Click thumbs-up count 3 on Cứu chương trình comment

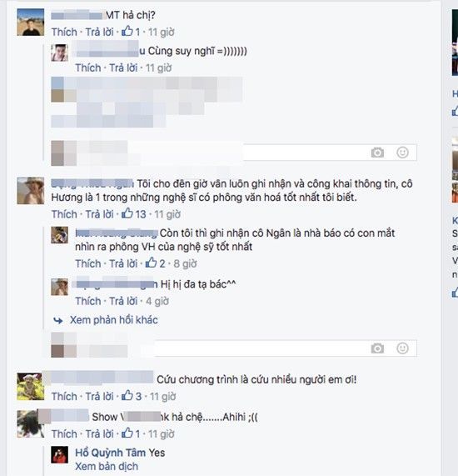[x=132, y=396]
